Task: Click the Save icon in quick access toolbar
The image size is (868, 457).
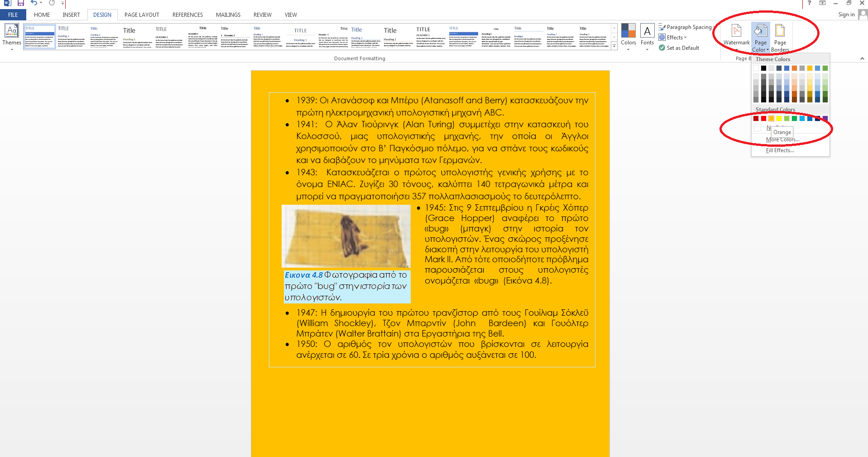Action: 21,3
